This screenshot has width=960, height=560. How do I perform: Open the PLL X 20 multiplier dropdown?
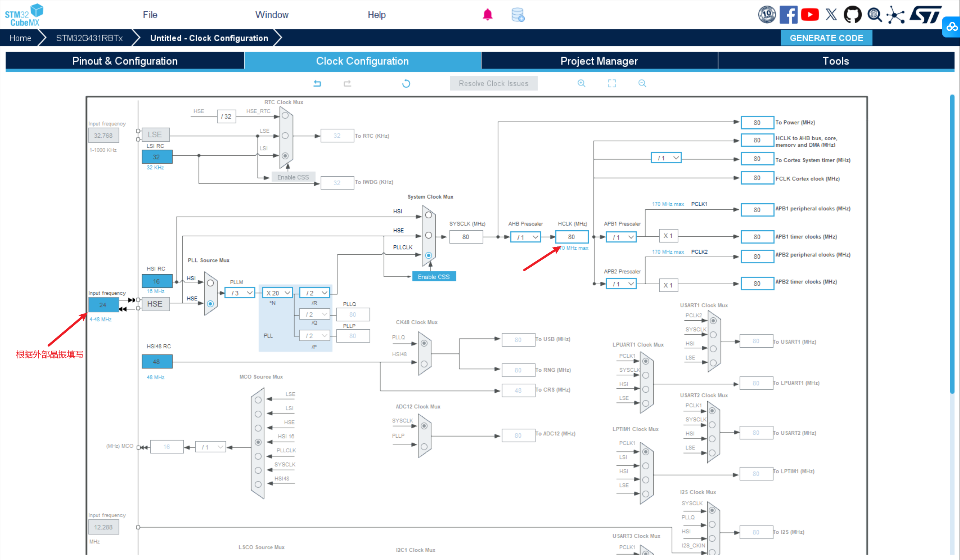tap(278, 293)
